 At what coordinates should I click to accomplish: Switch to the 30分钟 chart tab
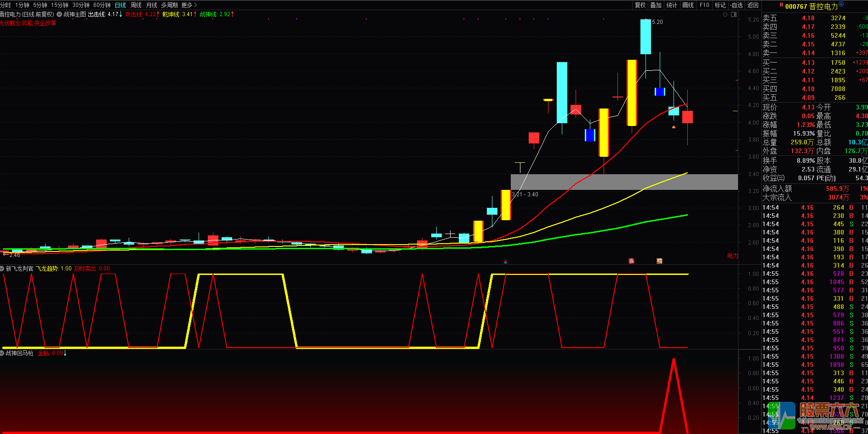pyautogui.click(x=81, y=5)
